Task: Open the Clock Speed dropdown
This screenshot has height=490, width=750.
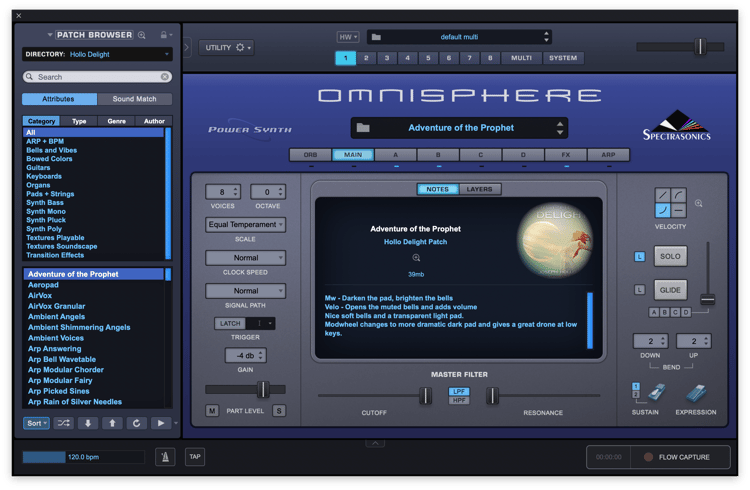Action: [245, 257]
